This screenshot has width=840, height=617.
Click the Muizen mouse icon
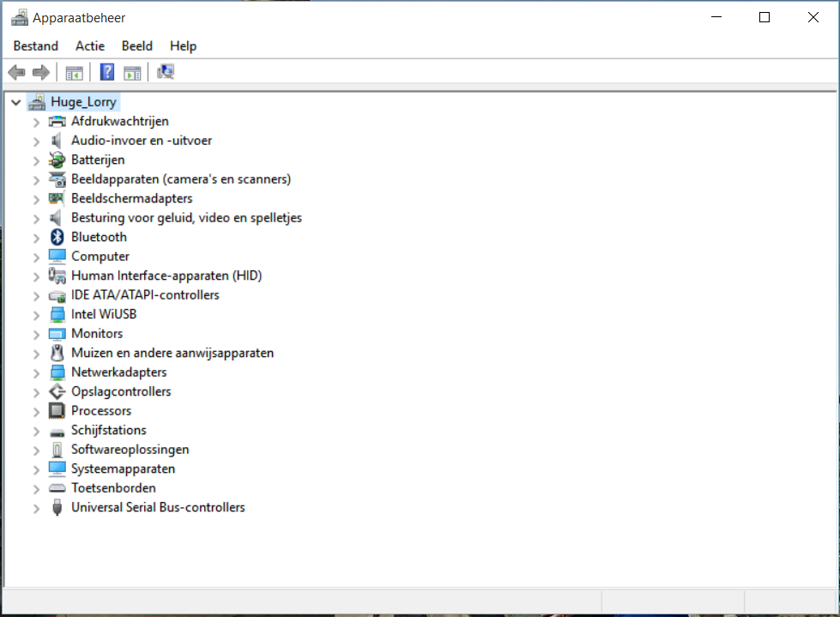pos(57,353)
